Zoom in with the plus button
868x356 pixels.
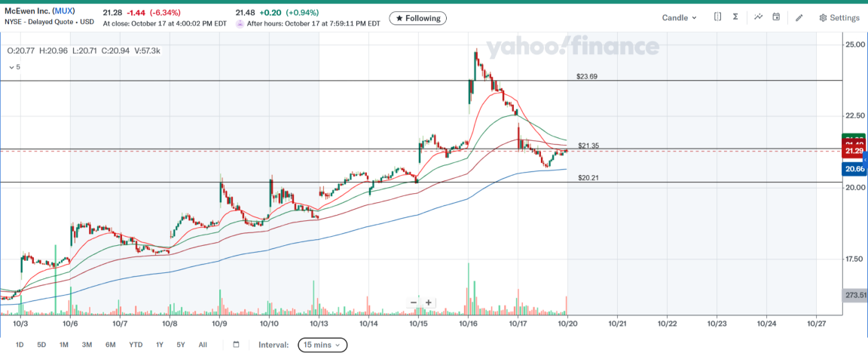(x=429, y=302)
